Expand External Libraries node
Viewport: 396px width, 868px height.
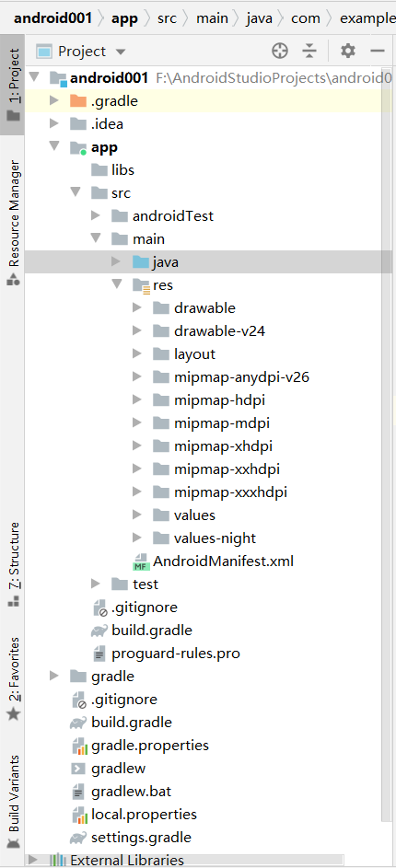[32, 860]
